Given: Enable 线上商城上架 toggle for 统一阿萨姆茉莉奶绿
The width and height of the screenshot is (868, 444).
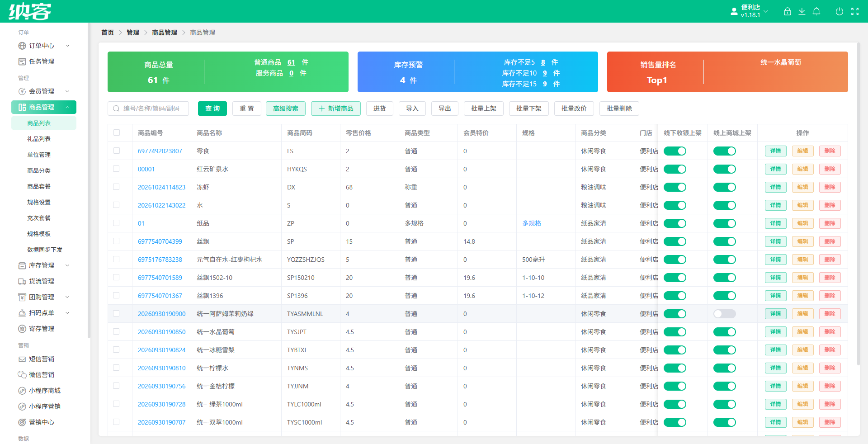Looking at the screenshot, I should click(x=725, y=314).
